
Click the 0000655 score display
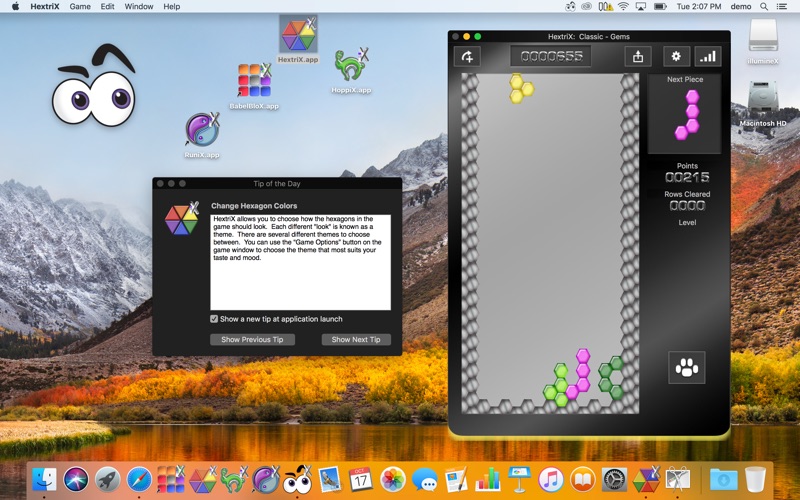point(551,56)
